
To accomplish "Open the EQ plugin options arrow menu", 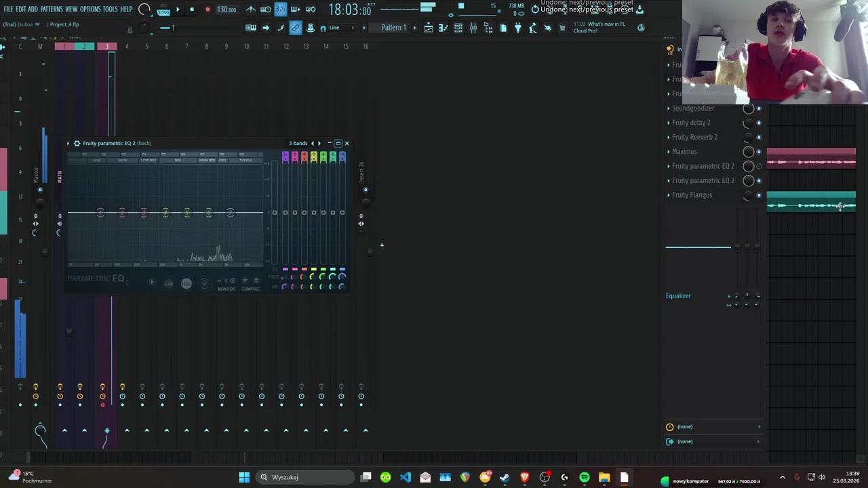I will 68,143.
